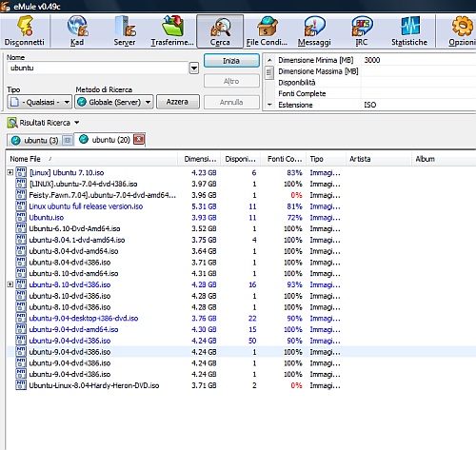The image size is (476, 450).
Task: Click the 3.52 GB size cell
Action: 204,228
